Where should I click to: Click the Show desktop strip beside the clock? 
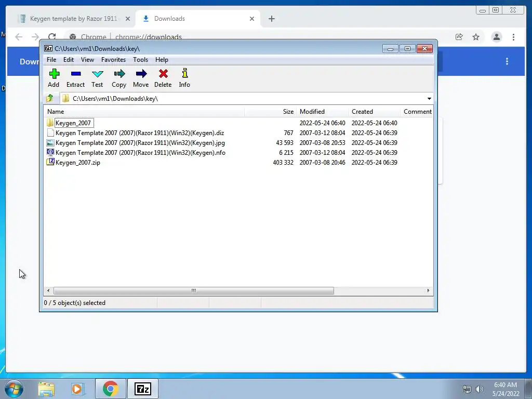coord(528,389)
